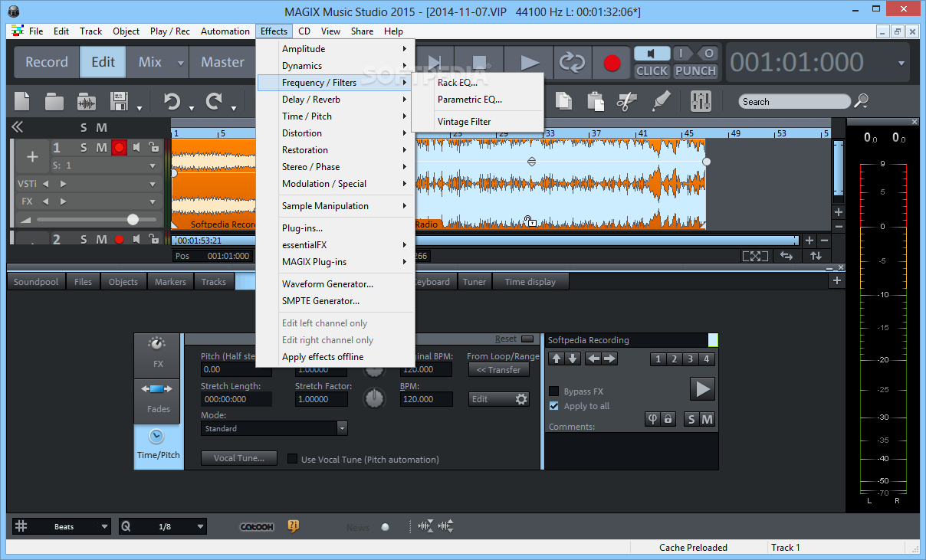
Task: Collapse track headers with double chevron icon
Action: pyautogui.click(x=17, y=127)
